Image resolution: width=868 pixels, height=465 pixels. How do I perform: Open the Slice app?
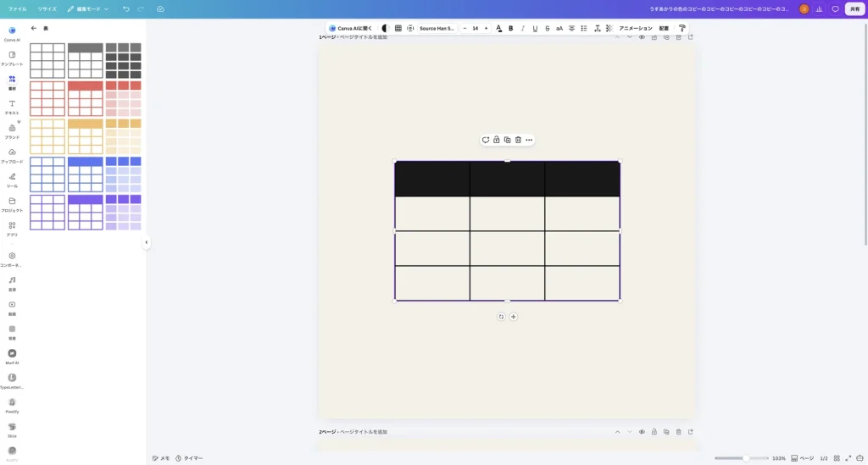coord(12,429)
